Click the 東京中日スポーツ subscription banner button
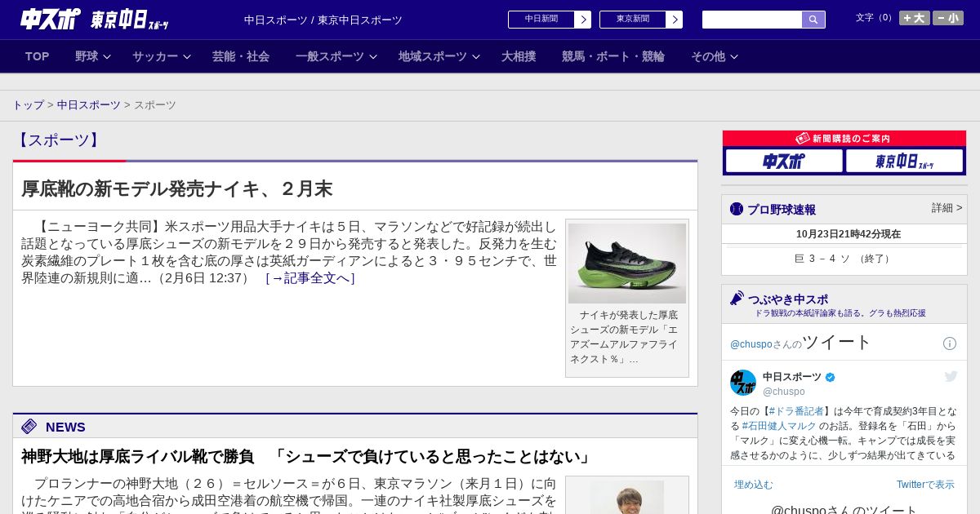Viewport: 980px width, 514px height. click(x=904, y=161)
